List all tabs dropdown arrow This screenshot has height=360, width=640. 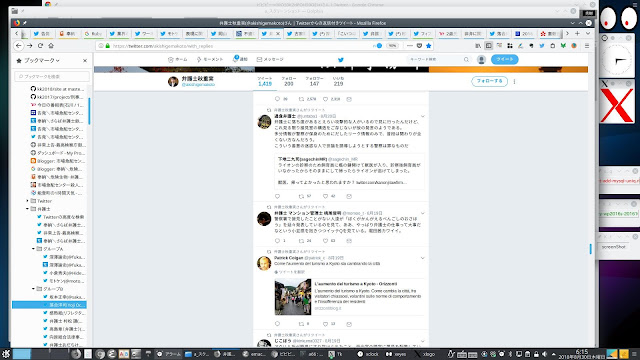tap(588, 33)
